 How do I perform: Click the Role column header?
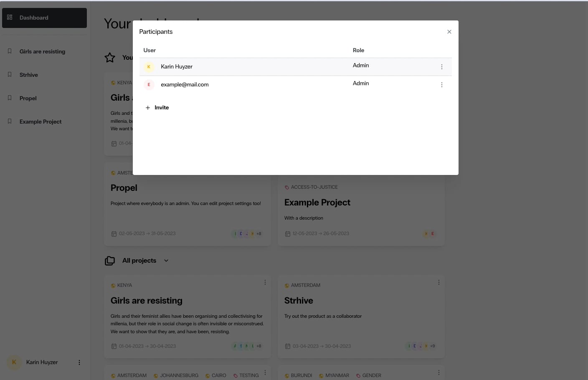[358, 51]
